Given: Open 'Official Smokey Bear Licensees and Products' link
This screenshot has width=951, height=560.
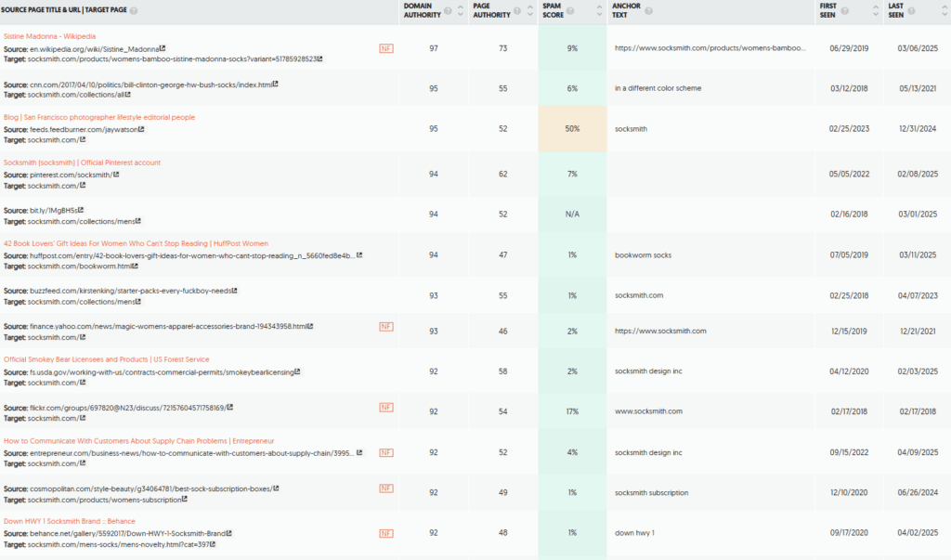Looking at the screenshot, I should [107, 359].
